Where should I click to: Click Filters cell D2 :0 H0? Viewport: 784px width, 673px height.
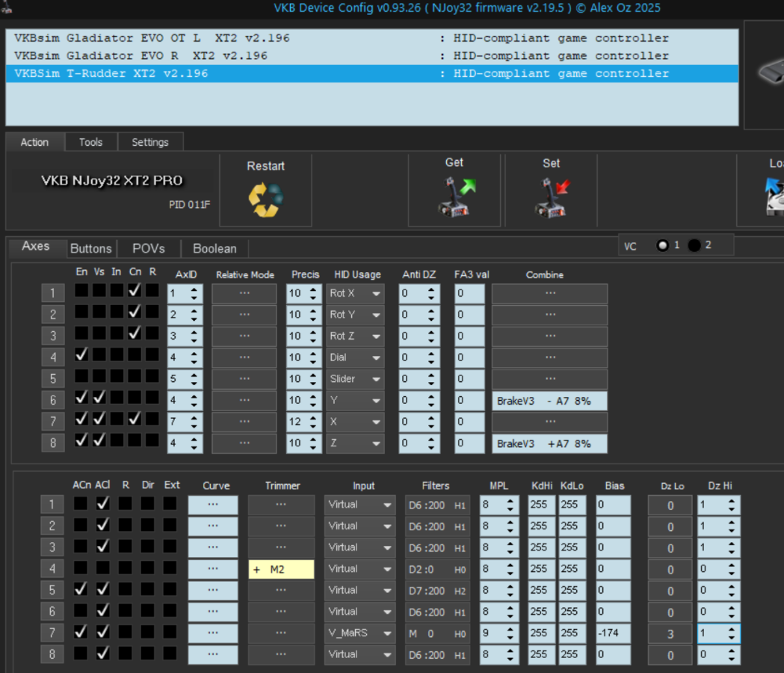point(437,569)
